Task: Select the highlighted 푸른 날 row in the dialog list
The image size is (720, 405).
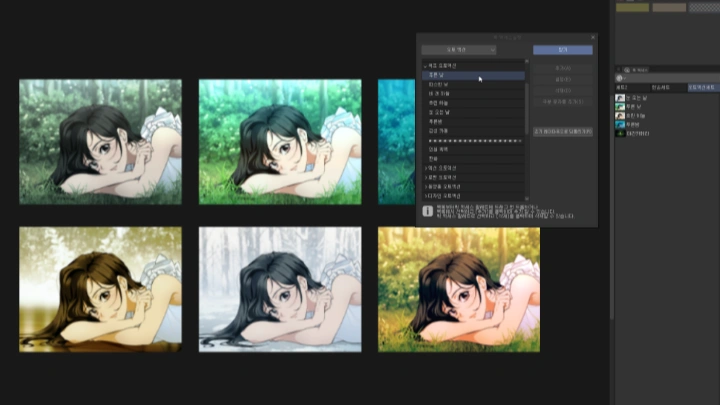Action: (473, 75)
